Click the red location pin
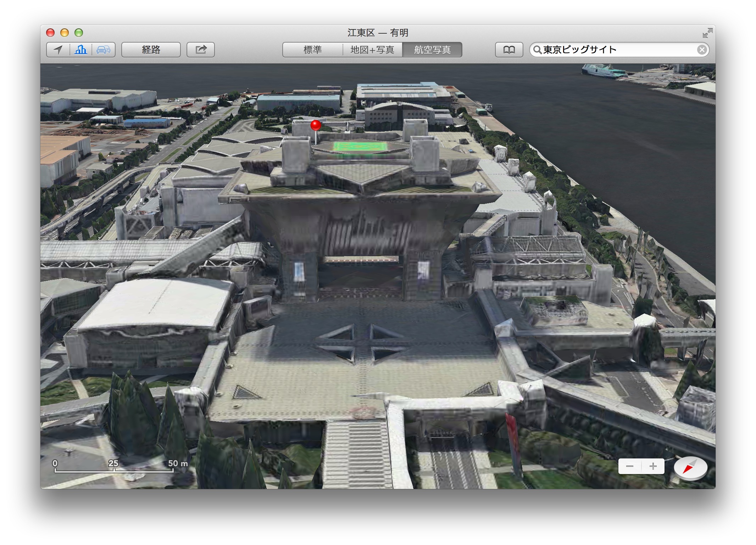Viewport: 756px width, 545px height. pos(316,125)
